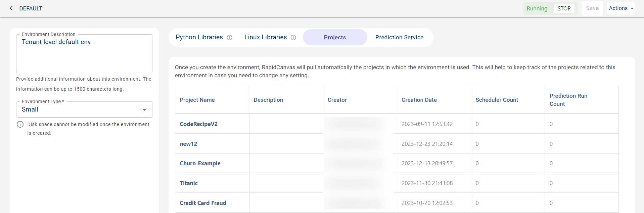Image resolution: width=644 pixels, height=213 pixels.
Task: Open the Titanic project
Action: [189, 183]
